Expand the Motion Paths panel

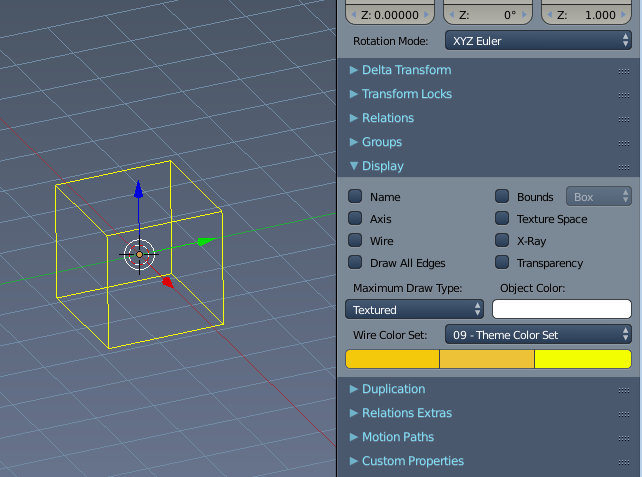(x=397, y=437)
